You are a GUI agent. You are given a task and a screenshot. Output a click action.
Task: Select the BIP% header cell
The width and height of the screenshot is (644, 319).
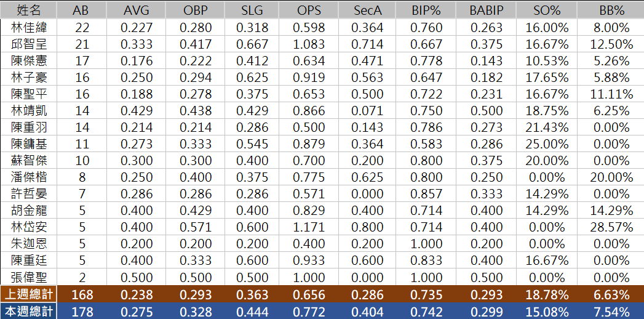(x=427, y=10)
